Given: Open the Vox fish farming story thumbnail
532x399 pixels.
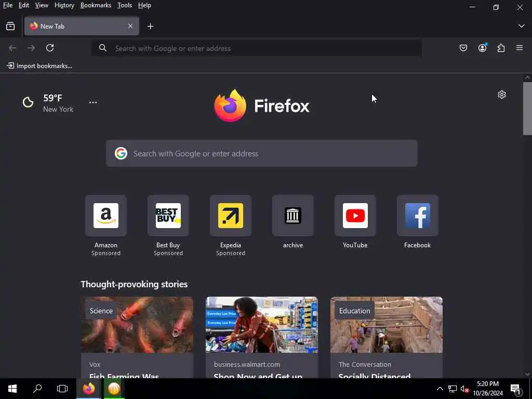Looking at the screenshot, I should click(137, 325).
